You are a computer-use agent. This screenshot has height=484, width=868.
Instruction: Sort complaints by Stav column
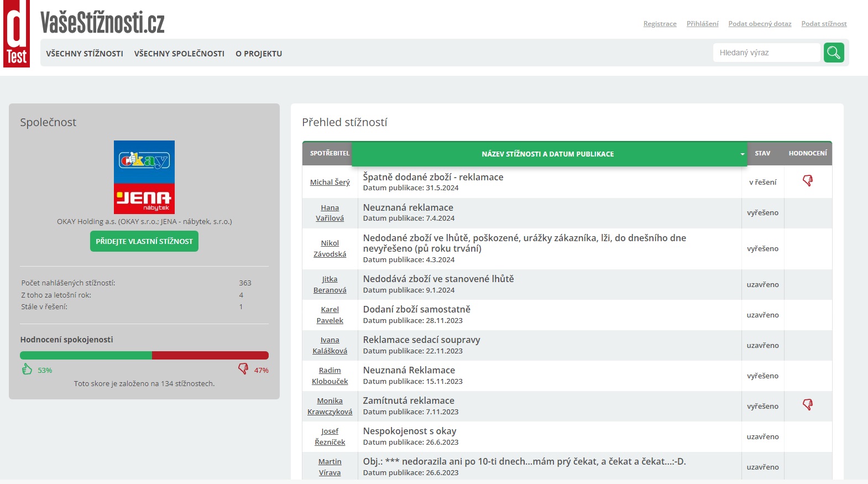(x=762, y=153)
